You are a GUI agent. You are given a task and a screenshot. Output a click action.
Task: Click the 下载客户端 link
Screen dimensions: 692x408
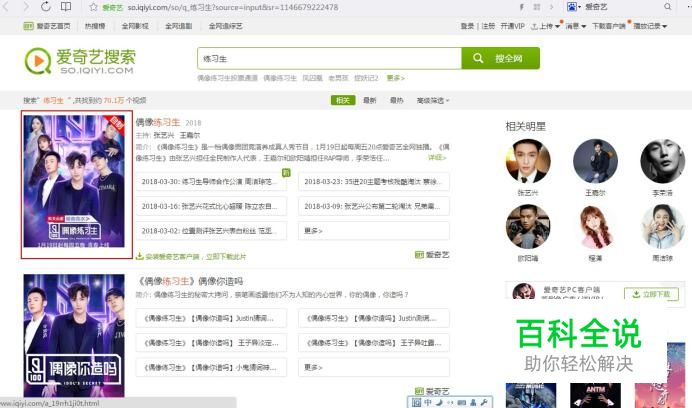pyautogui.click(x=609, y=26)
